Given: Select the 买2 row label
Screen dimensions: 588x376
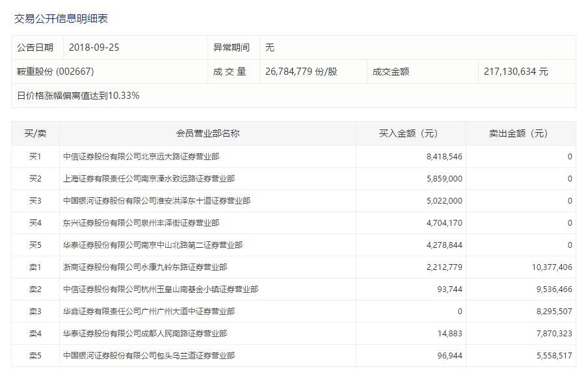Looking at the screenshot, I should pos(35,179).
